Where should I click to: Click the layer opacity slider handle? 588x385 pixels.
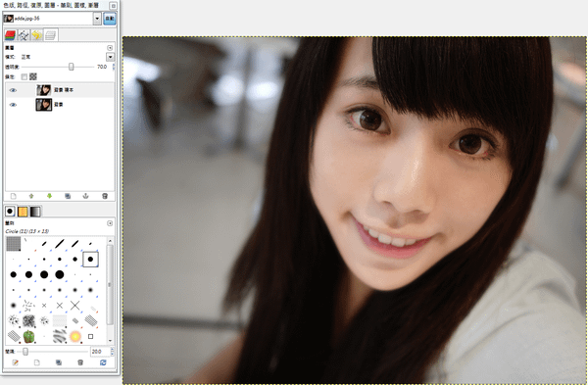click(x=71, y=67)
